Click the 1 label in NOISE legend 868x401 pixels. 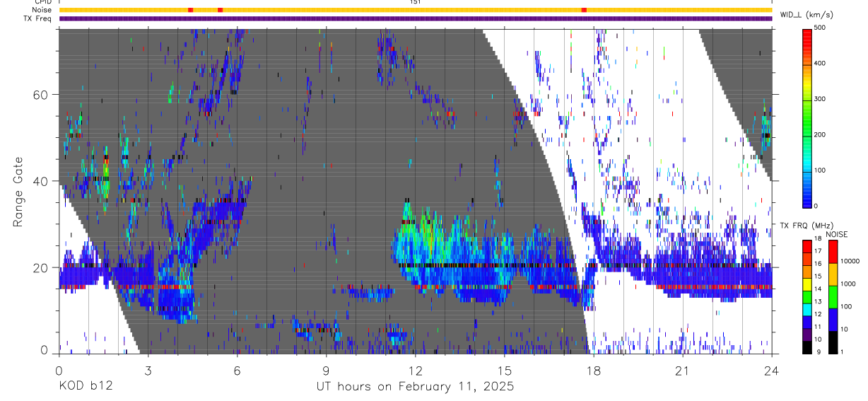coord(843,352)
